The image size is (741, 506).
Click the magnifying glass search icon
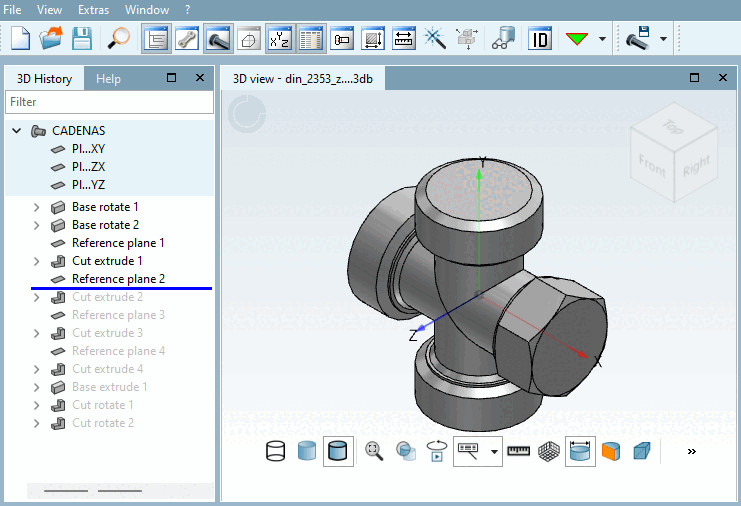(119, 39)
